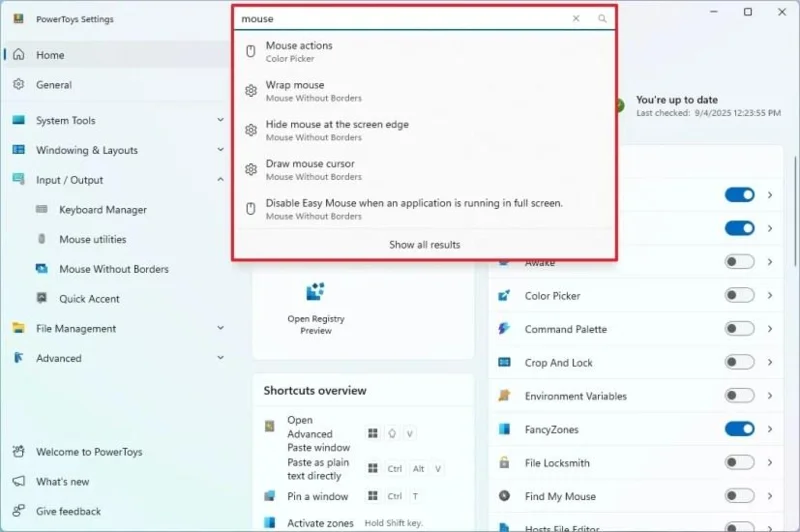Screen dimensions: 800x532
Task: Click Open Registry Preview label
Action: [x=316, y=324]
